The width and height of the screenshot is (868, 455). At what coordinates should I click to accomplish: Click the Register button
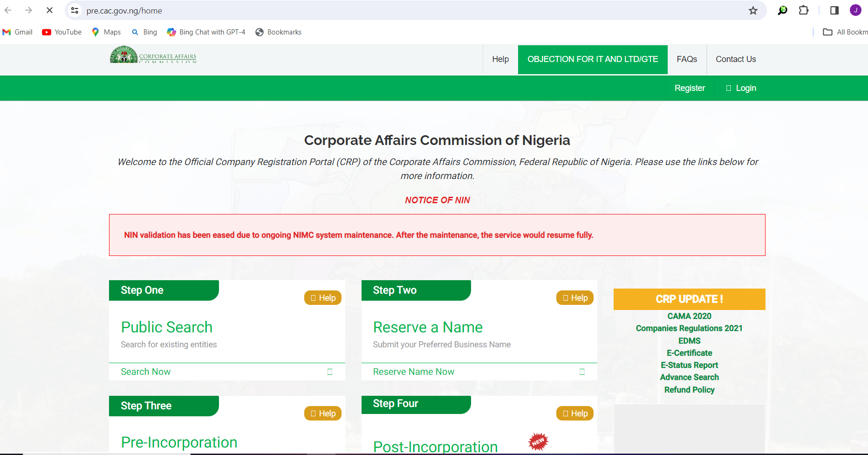click(690, 88)
